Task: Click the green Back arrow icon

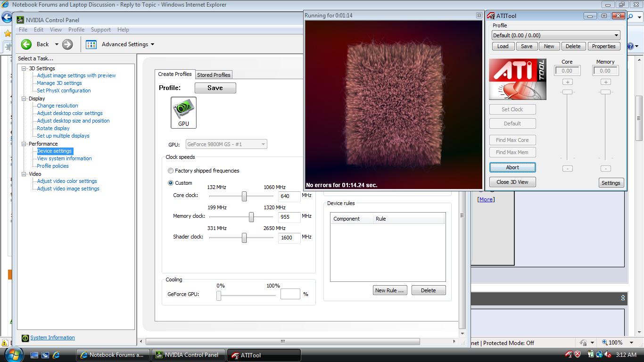Action: (x=26, y=44)
